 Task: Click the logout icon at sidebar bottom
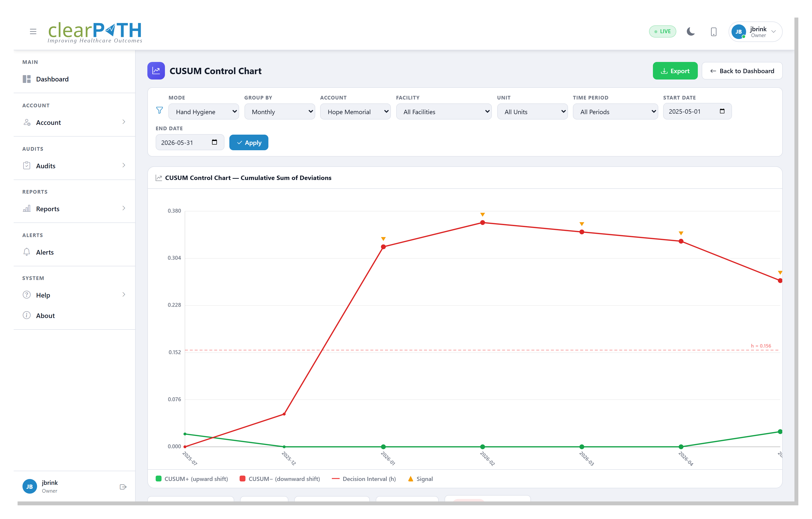tap(123, 487)
